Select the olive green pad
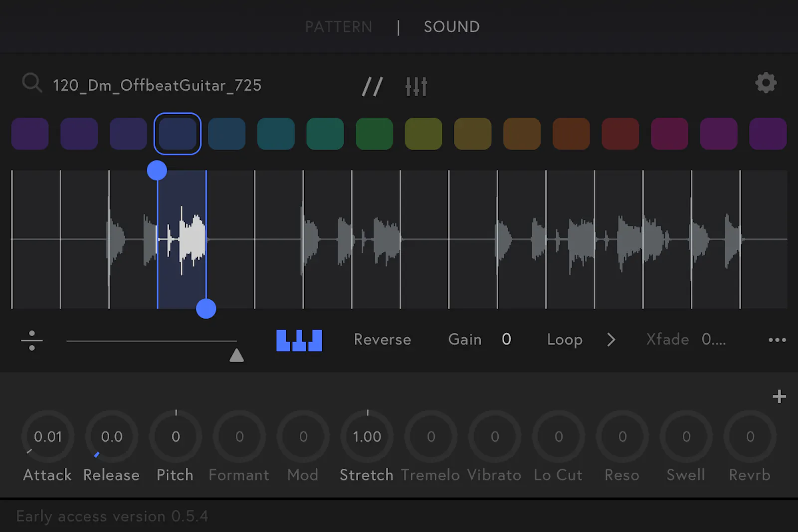 (x=423, y=134)
